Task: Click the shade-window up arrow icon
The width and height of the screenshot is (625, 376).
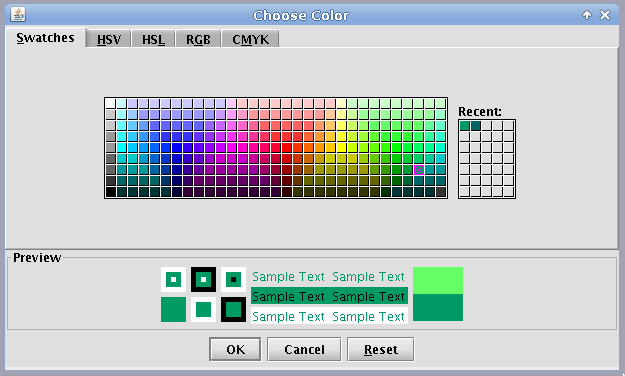Action: [587, 15]
